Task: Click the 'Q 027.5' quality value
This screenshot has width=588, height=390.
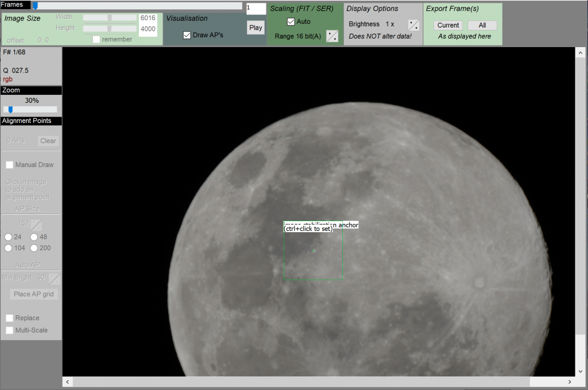Action: tap(16, 71)
